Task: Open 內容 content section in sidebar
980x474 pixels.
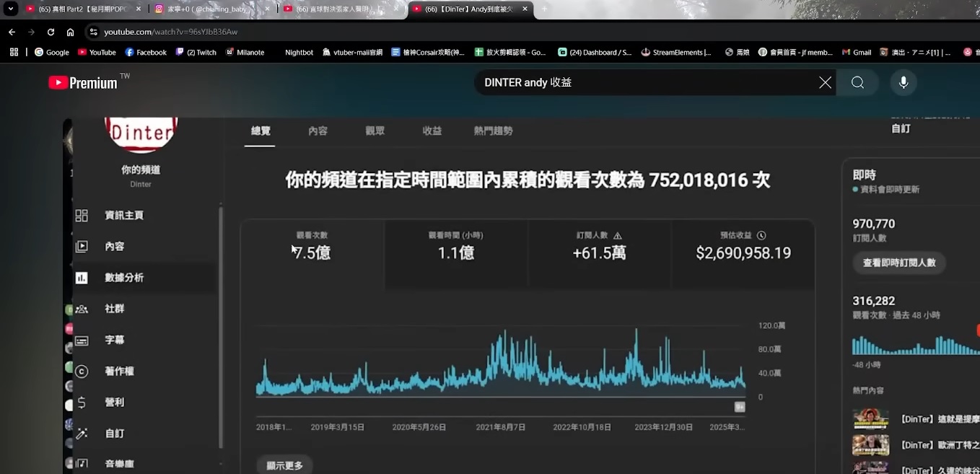Action: [x=114, y=247]
